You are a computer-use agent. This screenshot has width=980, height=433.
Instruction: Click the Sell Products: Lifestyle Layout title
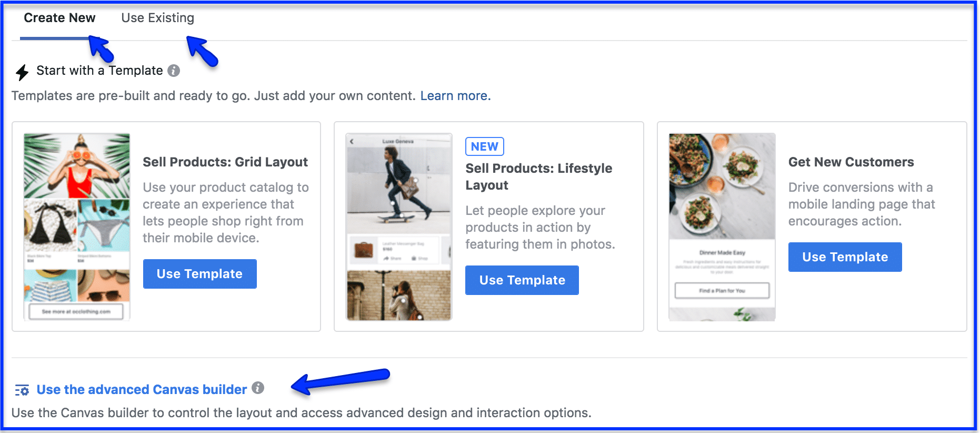539,176
